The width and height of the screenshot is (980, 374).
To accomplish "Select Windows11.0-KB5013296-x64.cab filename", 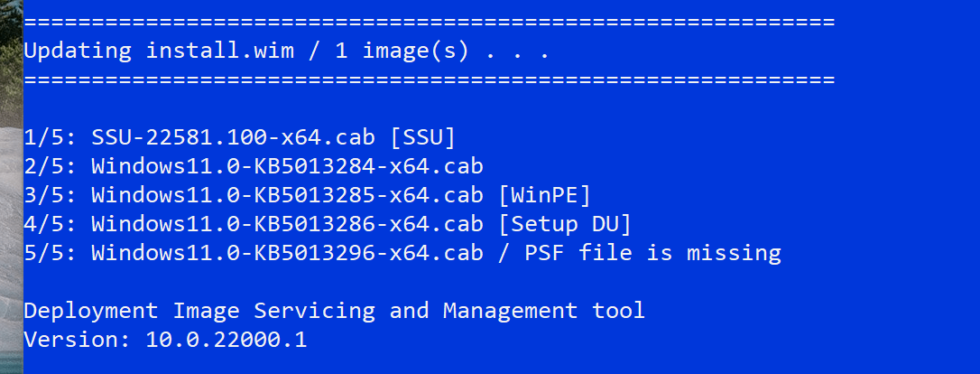I will [287, 253].
